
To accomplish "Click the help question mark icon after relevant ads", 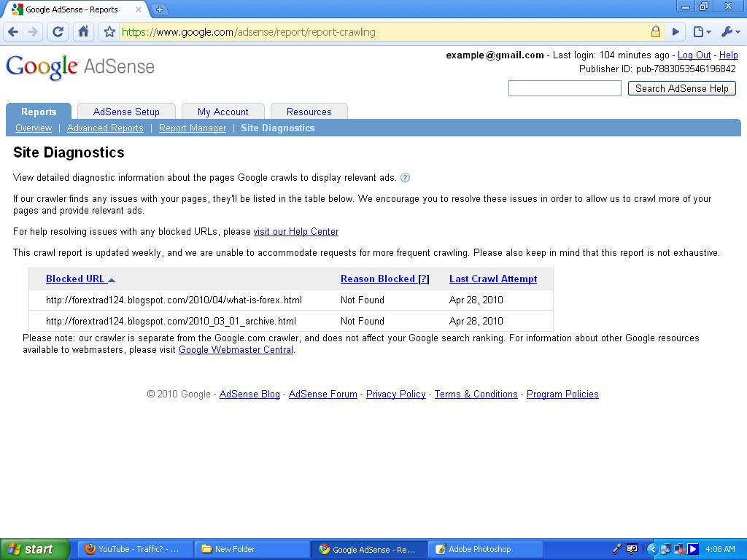I will 405,178.
